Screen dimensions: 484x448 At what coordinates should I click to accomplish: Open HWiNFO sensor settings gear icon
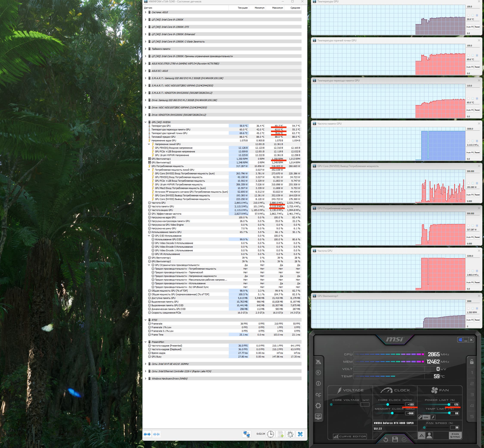pyautogui.click(x=290, y=434)
